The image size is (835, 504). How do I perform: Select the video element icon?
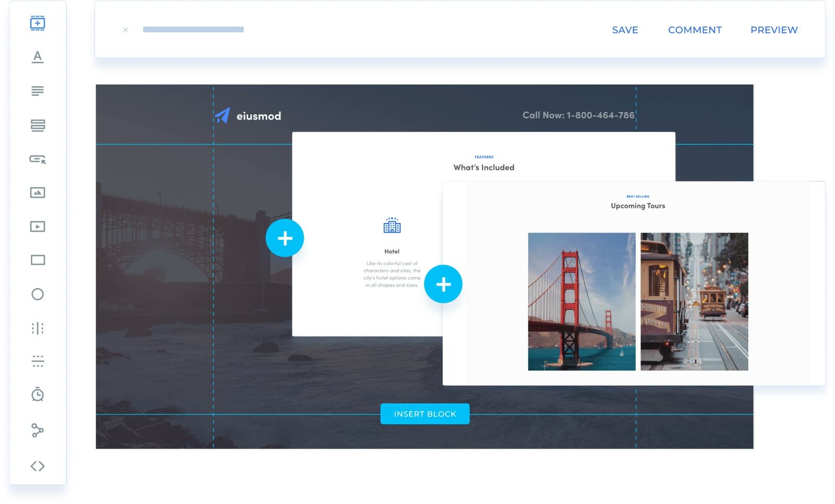pos(38,226)
